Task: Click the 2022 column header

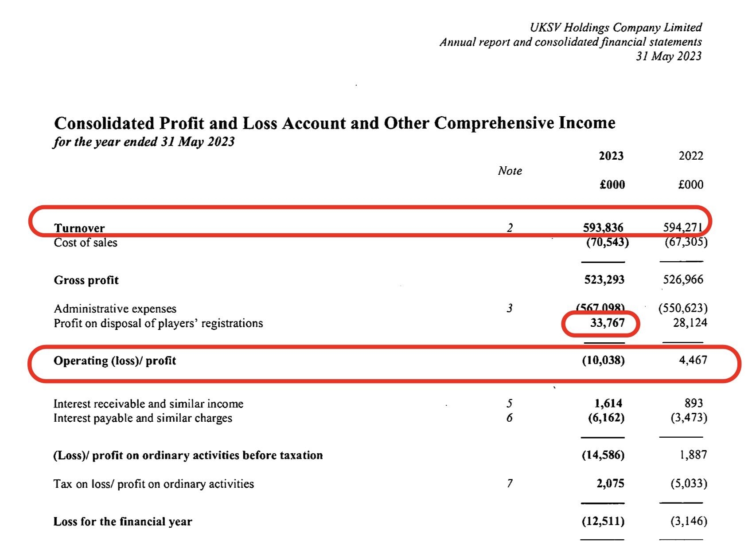Action: pos(691,156)
